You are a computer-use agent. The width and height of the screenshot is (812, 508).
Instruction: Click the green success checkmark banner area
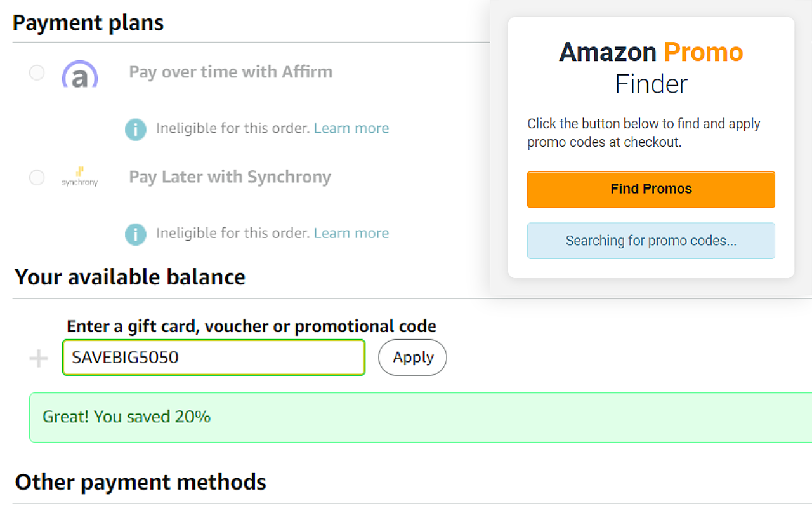(254, 417)
